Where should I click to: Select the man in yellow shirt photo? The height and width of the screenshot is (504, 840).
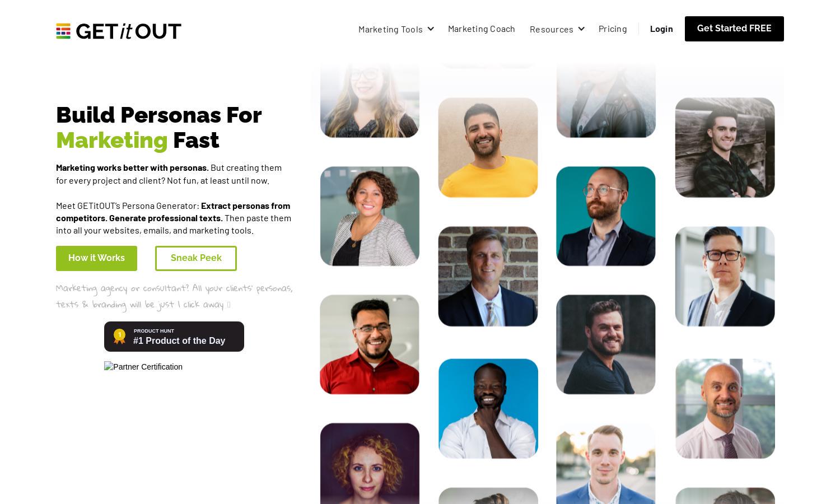click(488, 148)
